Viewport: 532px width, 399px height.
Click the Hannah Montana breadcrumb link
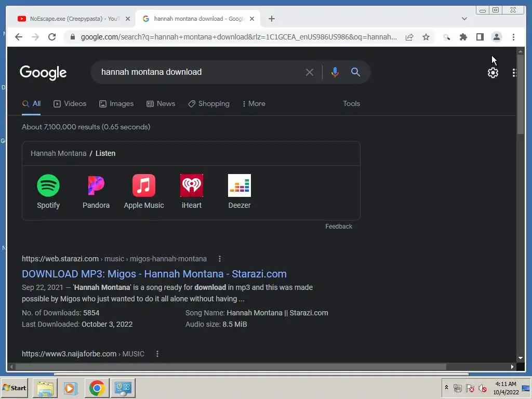point(58,153)
